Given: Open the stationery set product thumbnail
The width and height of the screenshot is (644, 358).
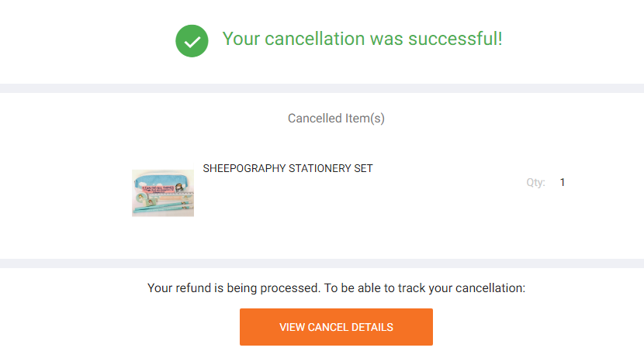Looking at the screenshot, I should (x=163, y=193).
